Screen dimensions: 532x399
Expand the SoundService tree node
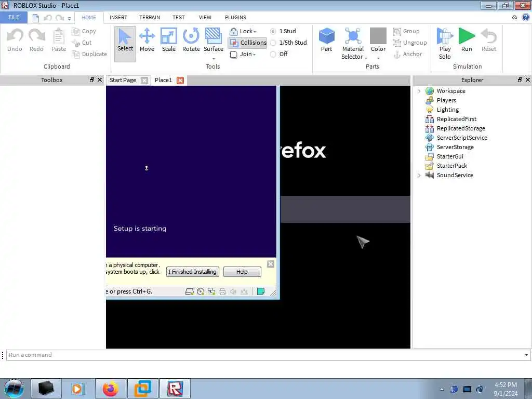pyautogui.click(x=419, y=175)
